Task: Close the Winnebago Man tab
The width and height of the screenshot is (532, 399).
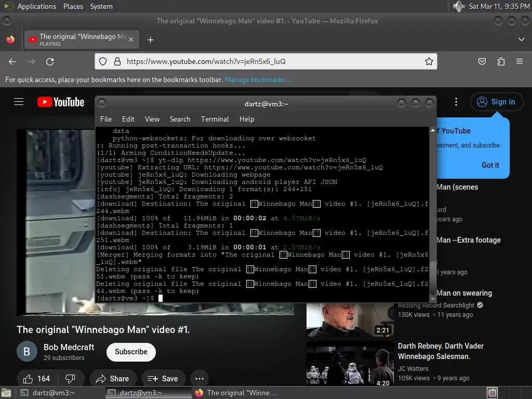Action: click(x=131, y=39)
